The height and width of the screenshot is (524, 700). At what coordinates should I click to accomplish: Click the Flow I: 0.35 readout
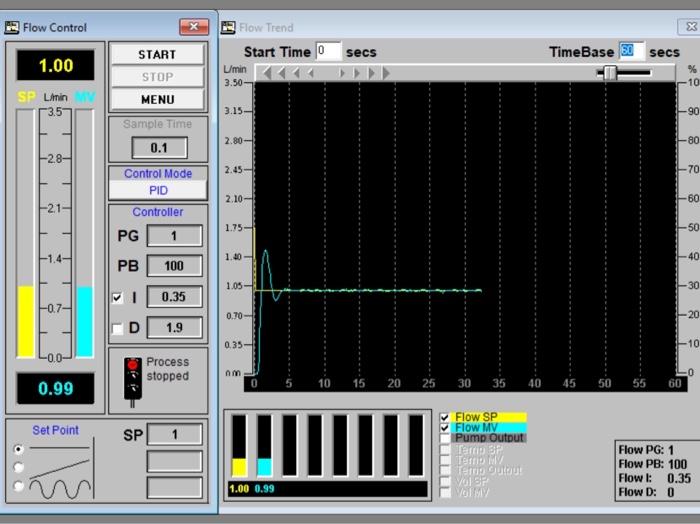[x=654, y=478]
